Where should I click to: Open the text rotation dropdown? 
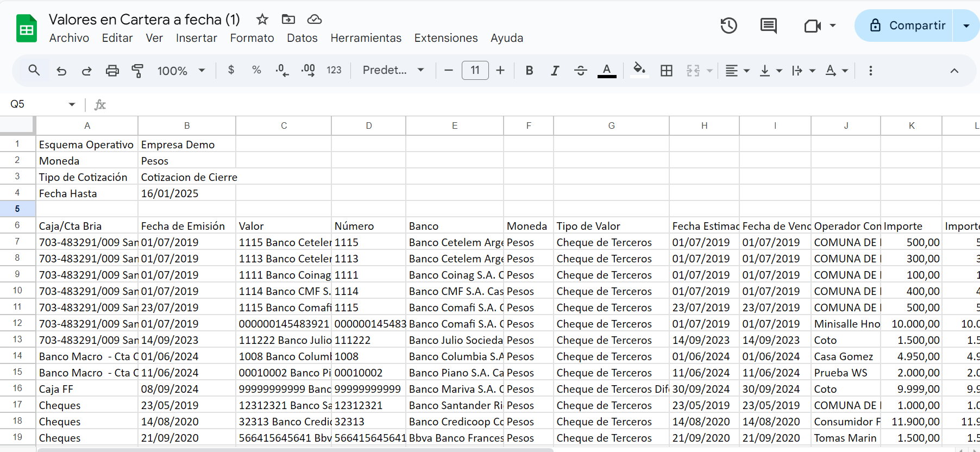point(837,71)
